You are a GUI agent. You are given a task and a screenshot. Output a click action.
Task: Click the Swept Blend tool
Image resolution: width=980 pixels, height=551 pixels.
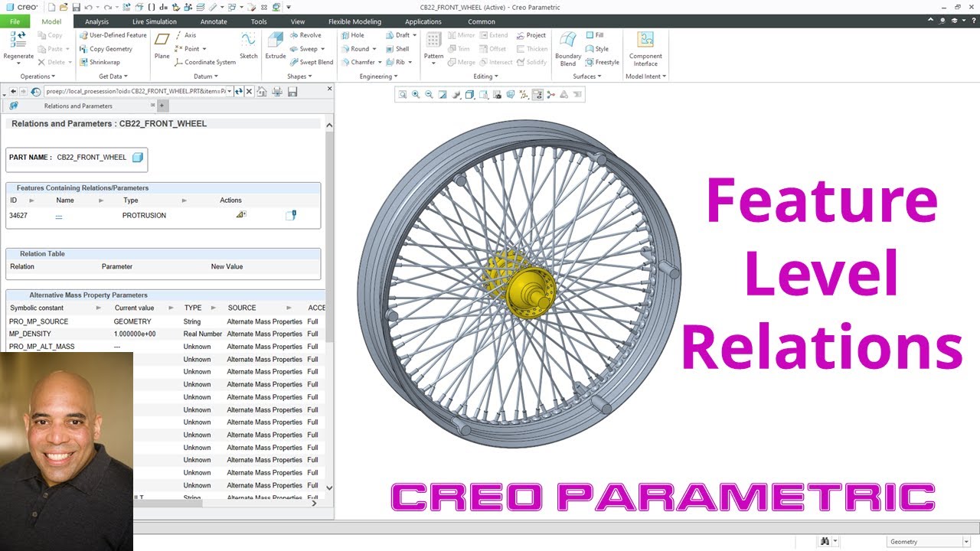(x=311, y=63)
